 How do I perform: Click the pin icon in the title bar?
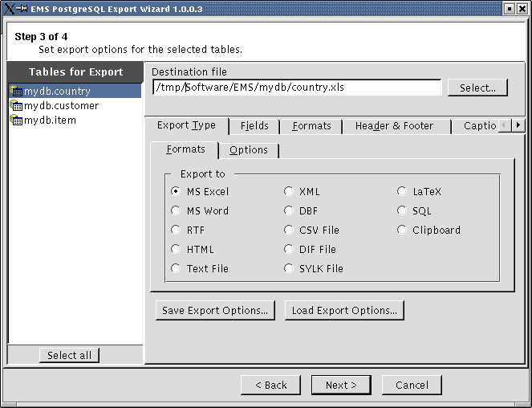tap(22, 8)
